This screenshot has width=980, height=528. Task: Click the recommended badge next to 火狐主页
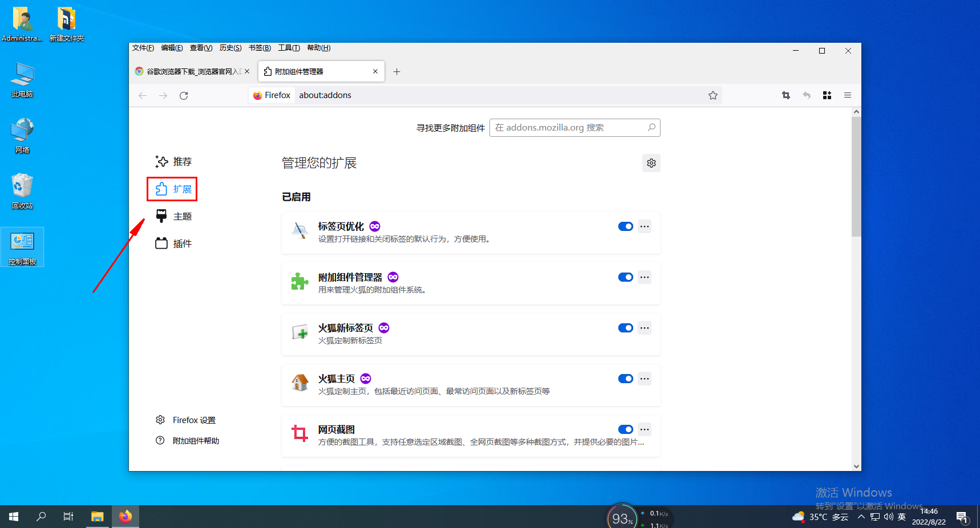tap(366, 379)
